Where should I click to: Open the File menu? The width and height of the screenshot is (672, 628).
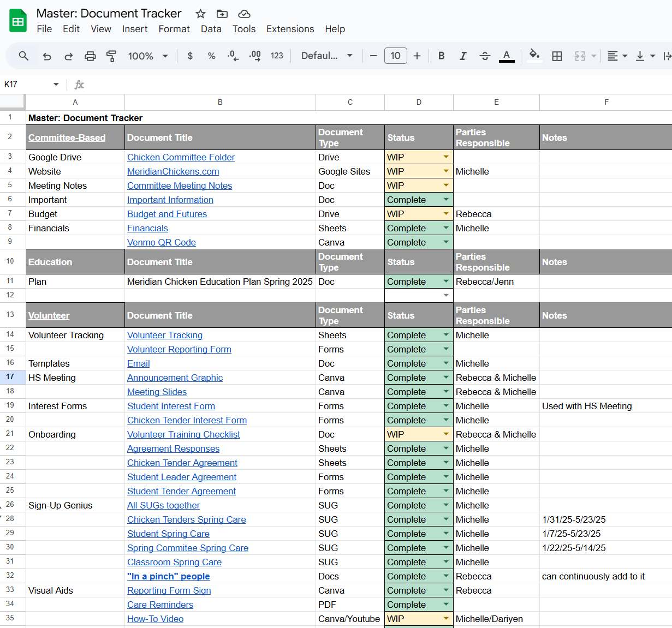point(44,29)
